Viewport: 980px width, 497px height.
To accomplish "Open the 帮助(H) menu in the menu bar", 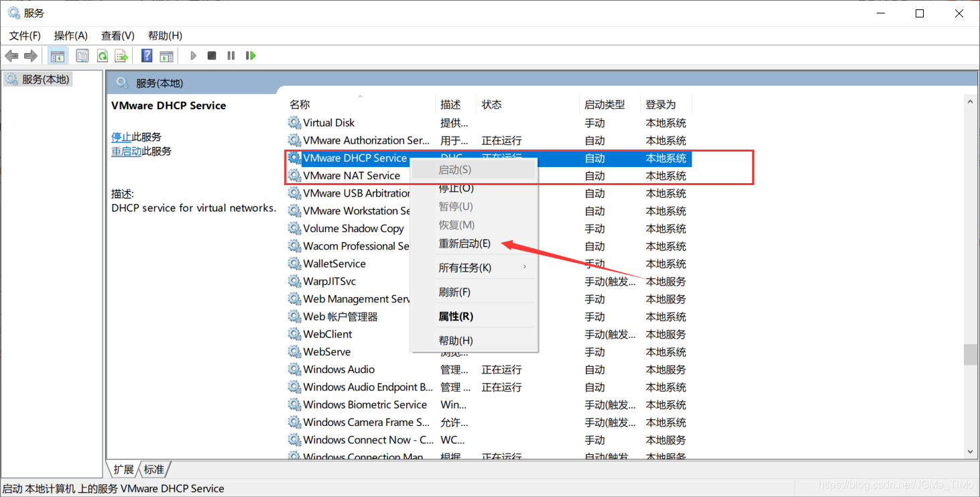I will click(165, 36).
